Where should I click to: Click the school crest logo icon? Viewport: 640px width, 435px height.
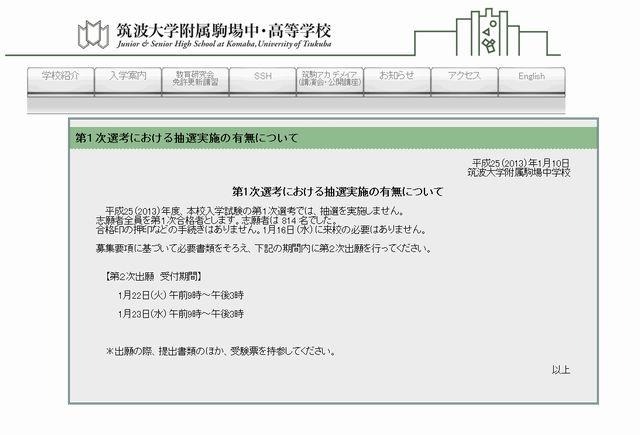pyautogui.click(x=93, y=35)
